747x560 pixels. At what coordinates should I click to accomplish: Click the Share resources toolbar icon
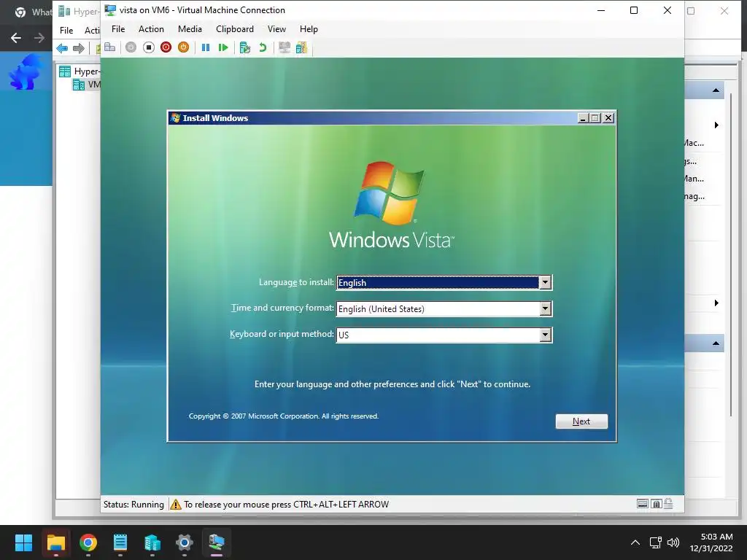point(301,47)
